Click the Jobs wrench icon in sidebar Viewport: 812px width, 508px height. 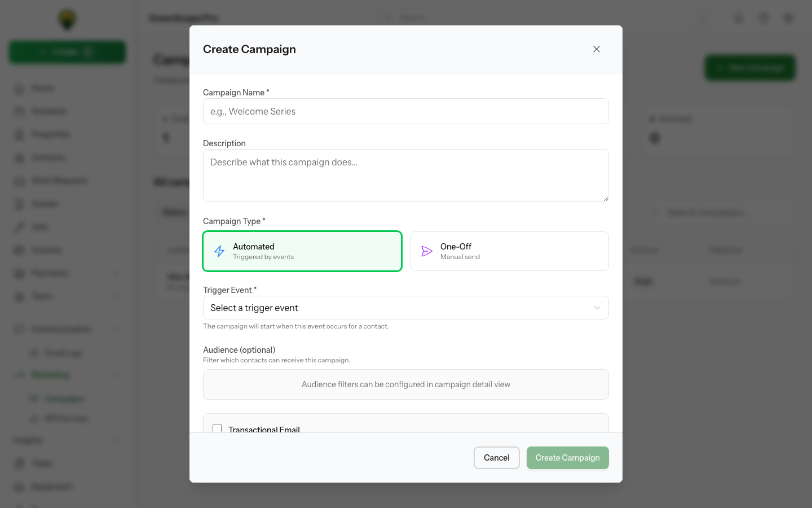19,227
